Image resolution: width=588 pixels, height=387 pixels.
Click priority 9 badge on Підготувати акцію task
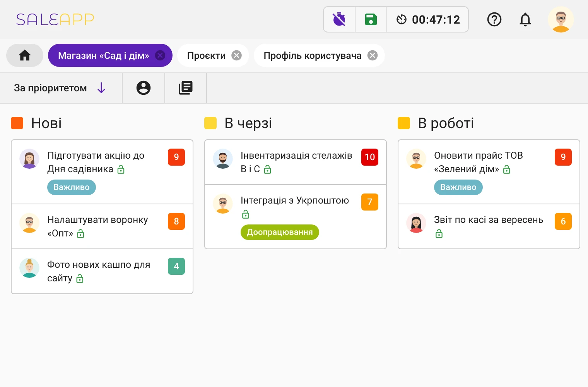point(176,157)
